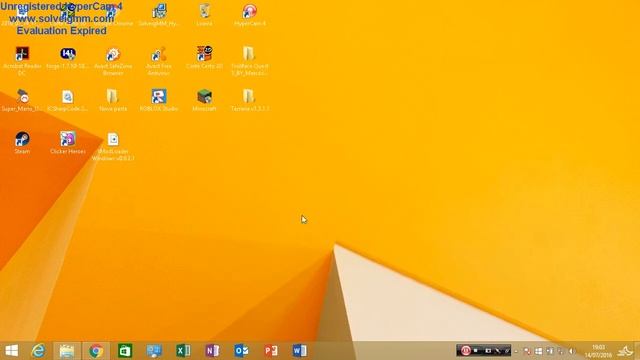Image resolution: width=640 pixels, height=360 pixels.
Task: Select the Conte Certo 3D shortcut
Action: click(204, 58)
